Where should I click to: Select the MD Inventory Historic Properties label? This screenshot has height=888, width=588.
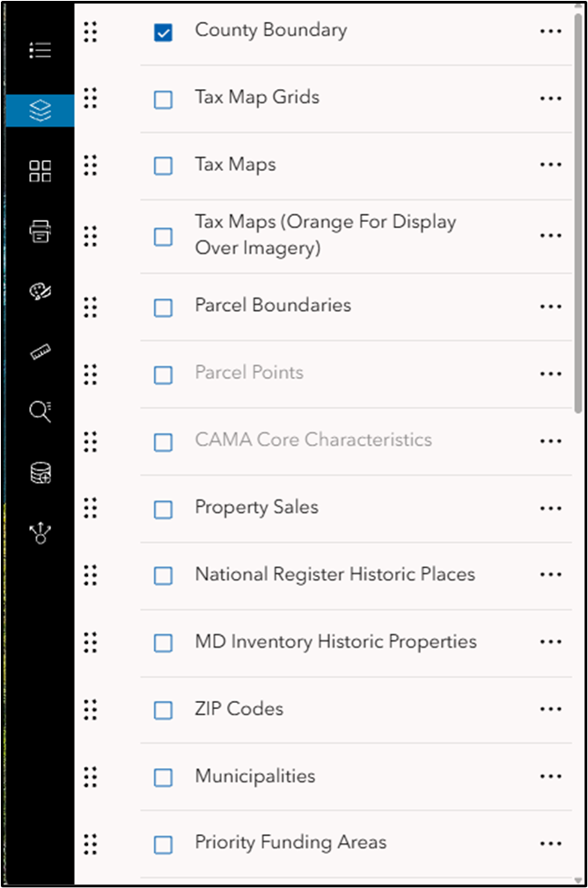[334, 642]
